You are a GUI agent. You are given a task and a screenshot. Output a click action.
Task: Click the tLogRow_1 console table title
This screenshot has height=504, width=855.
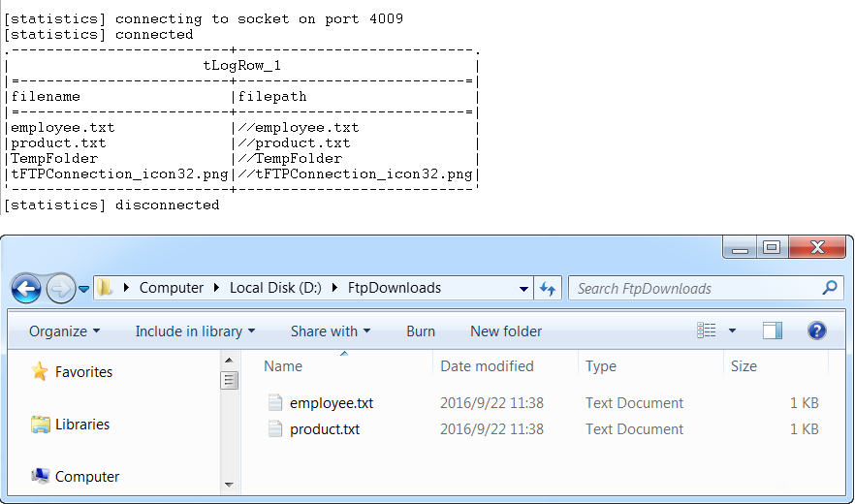242,66
